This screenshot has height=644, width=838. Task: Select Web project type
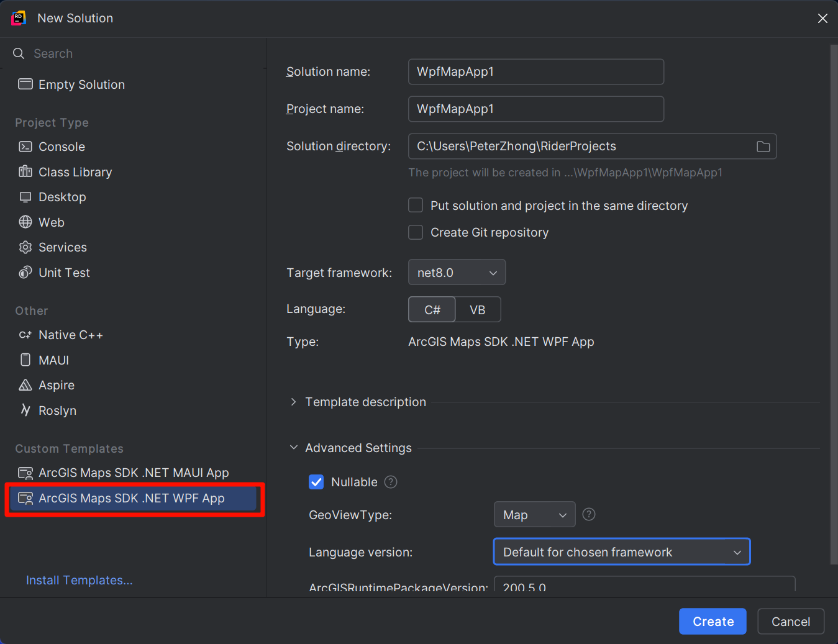(x=134, y=222)
